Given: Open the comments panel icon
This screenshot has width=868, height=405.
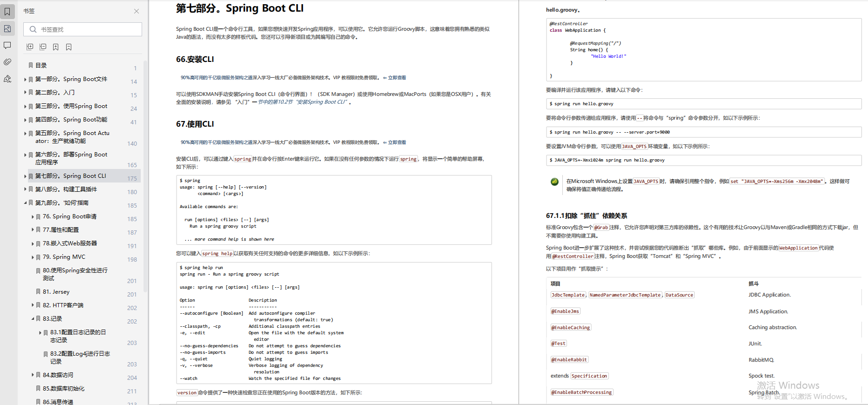Looking at the screenshot, I should click(7, 45).
